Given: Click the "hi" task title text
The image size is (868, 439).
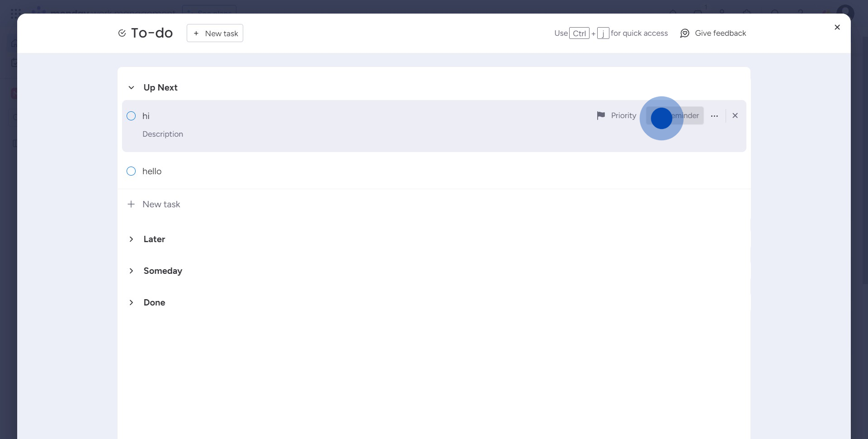Looking at the screenshot, I should pos(146,116).
